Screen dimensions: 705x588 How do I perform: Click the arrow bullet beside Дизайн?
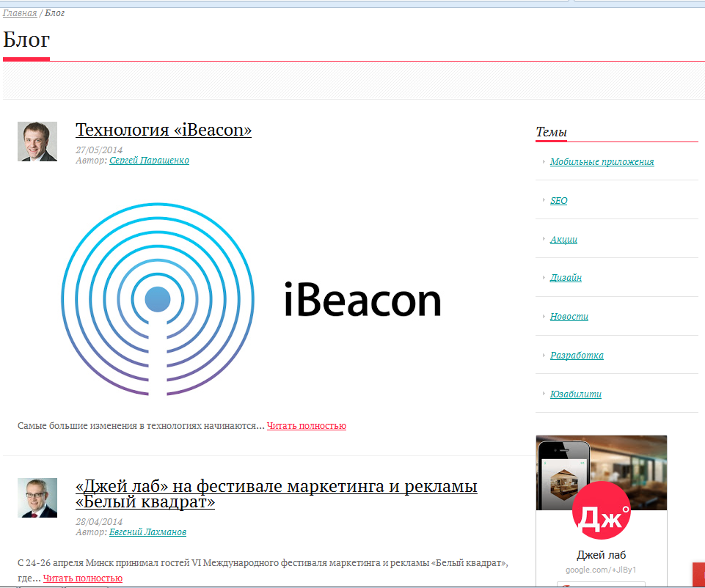click(x=544, y=277)
